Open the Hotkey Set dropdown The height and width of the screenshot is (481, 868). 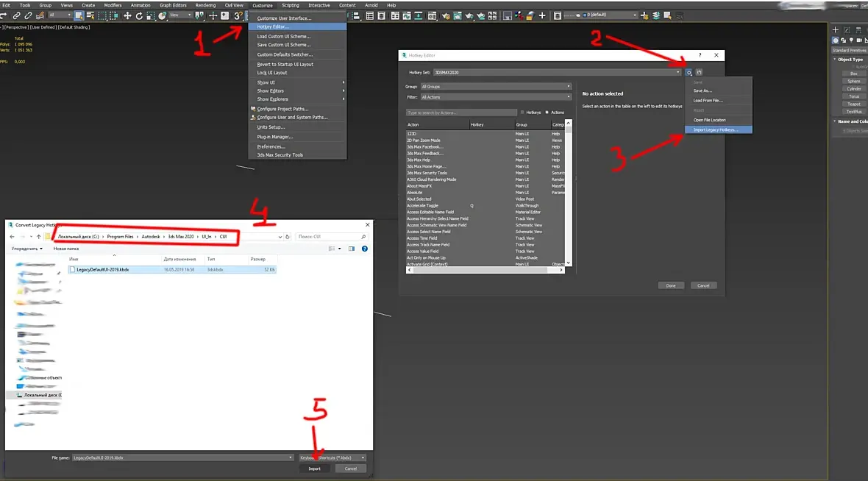coord(557,73)
